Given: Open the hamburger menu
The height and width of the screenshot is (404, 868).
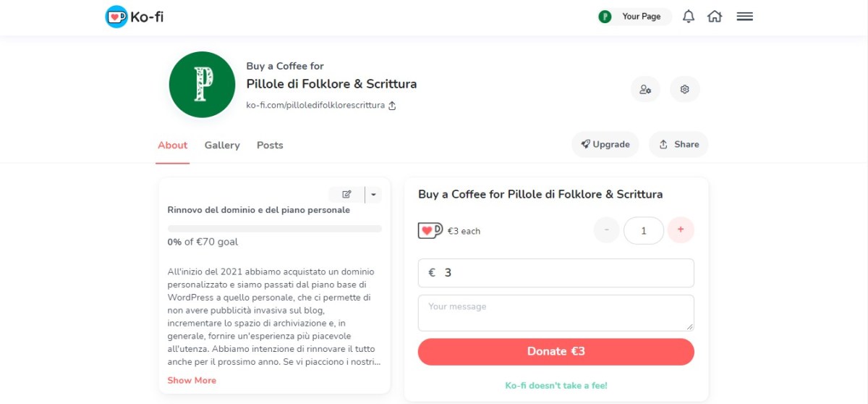Looking at the screenshot, I should point(745,17).
